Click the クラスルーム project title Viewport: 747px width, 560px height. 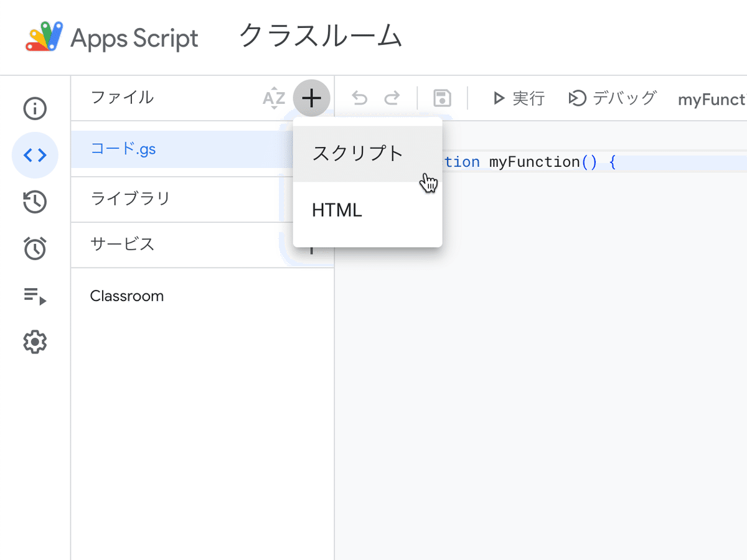point(321,36)
